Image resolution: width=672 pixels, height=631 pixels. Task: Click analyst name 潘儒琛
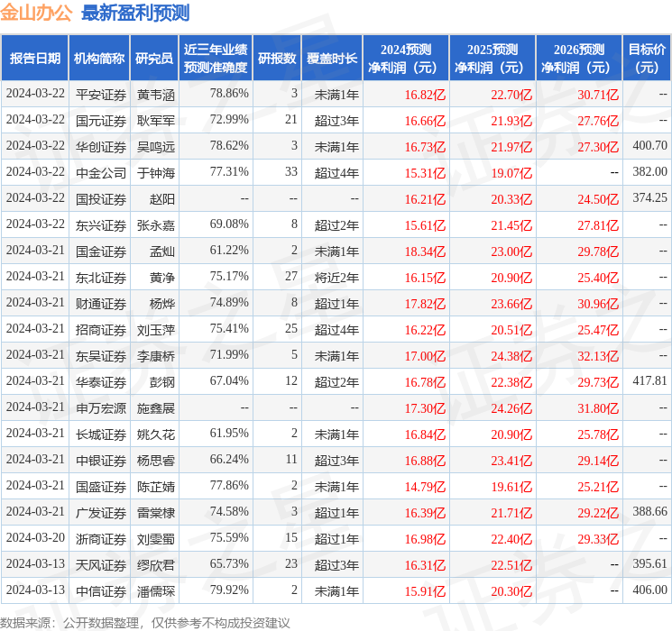(155, 590)
